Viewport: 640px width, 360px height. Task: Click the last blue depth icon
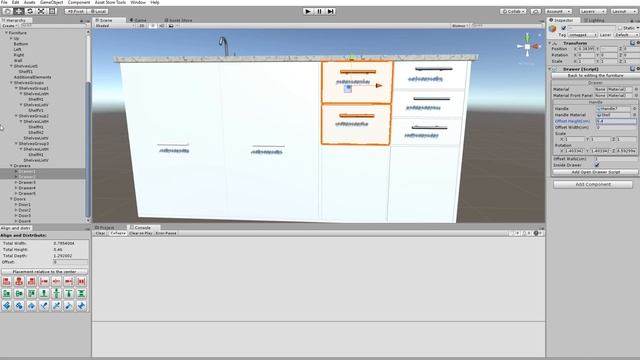[x=82, y=306]
